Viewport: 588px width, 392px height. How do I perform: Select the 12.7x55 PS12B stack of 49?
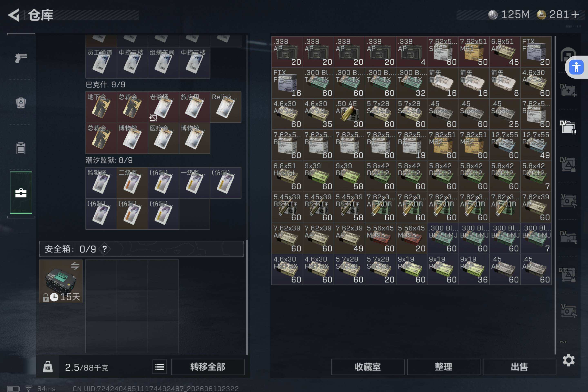coord(536,145)
